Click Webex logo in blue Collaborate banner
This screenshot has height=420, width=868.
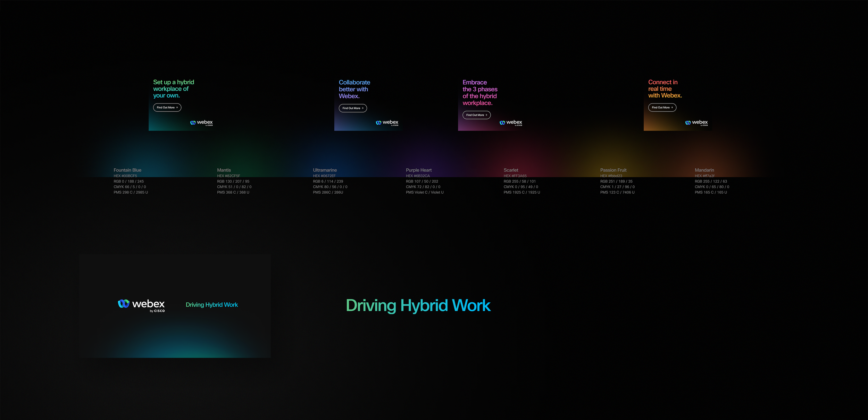click(x=387, y=123)
